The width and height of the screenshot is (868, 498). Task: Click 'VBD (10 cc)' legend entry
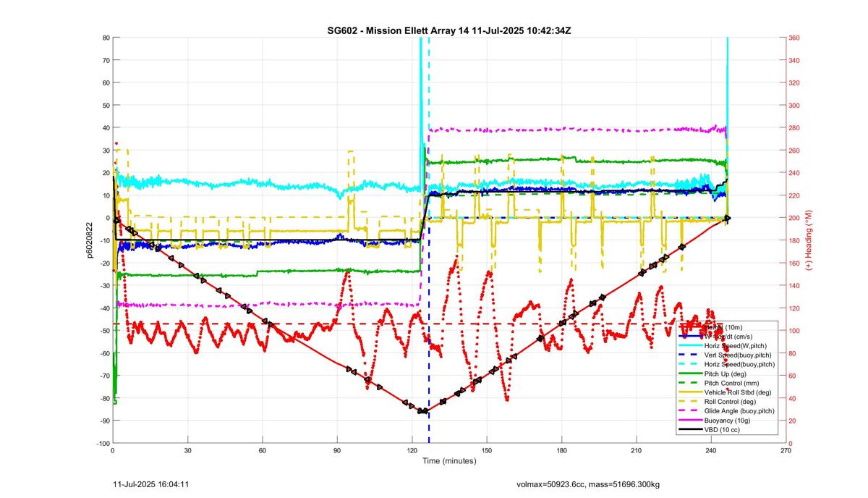coord(722,430)
